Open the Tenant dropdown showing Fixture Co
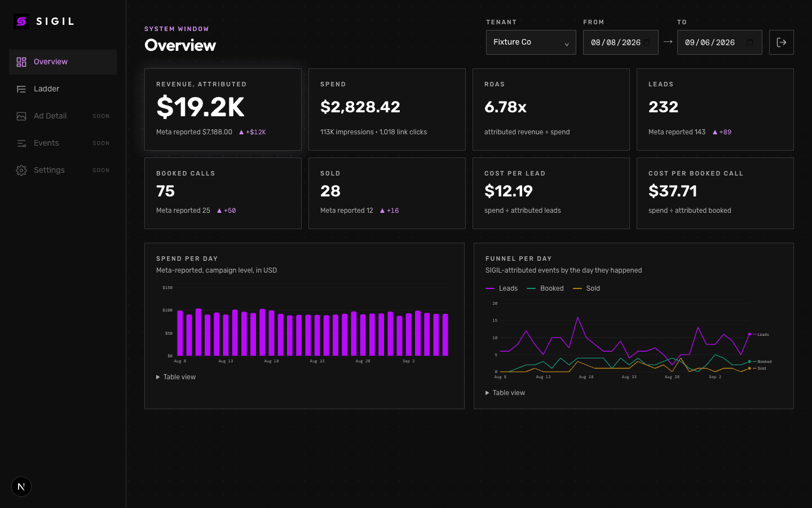The height and width of the screenshot is (508, 812). click(531, 42)
